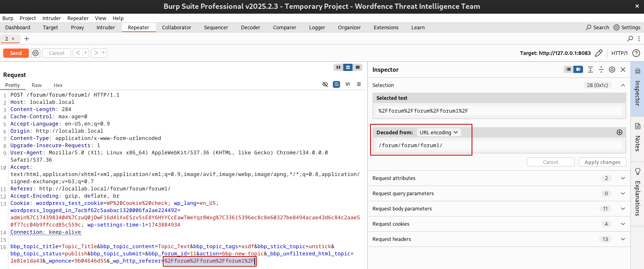The width and height of the screenshot is (644, 269).
Task: Click the add decoding plus icon in Inspector
Action: [620, 132]
